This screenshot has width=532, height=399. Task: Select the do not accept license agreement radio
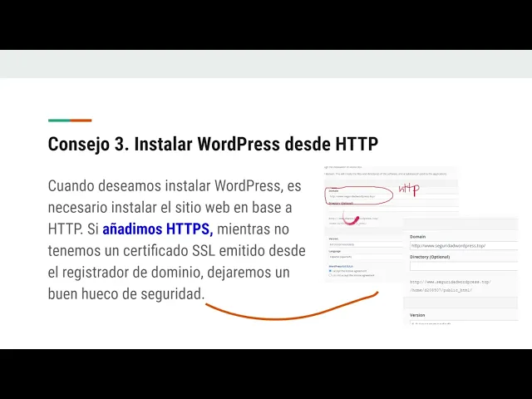tap(331, 275)
